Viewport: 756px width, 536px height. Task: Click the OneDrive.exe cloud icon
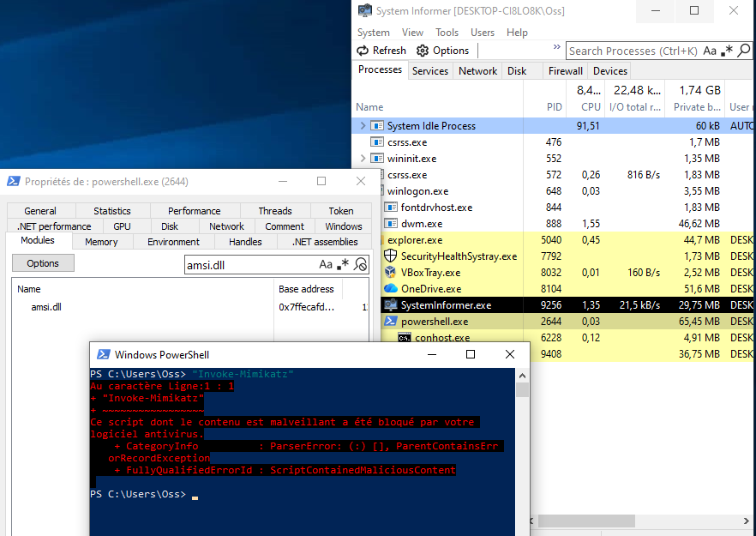pyautogui.click(x=391, y=288)
